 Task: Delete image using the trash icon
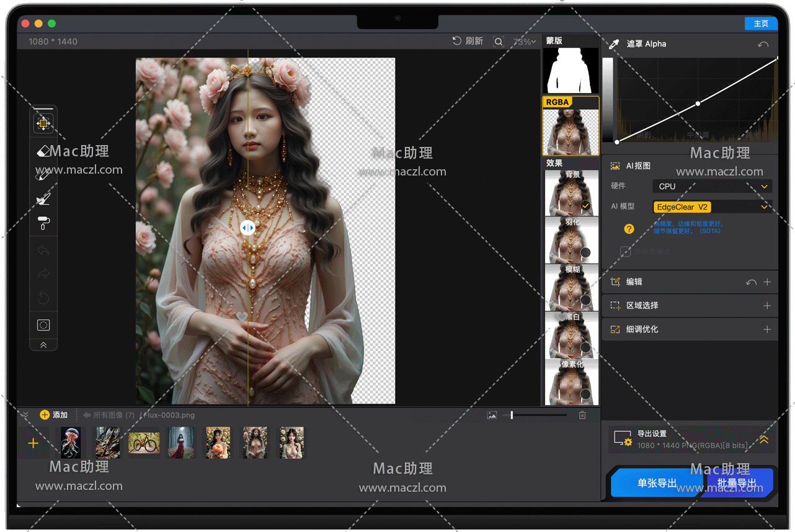pos(582,415)
